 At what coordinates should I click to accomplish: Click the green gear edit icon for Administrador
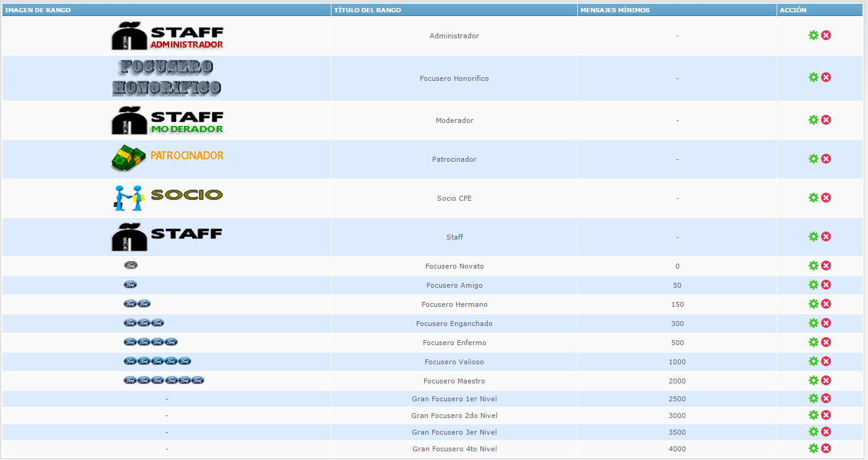pos(813,35)
